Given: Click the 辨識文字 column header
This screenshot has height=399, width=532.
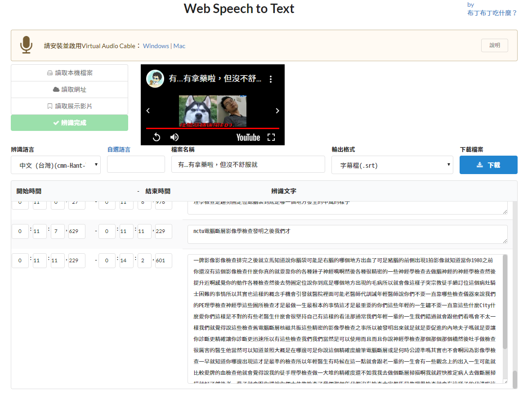Looking at the screenshot, I should tap(284, 191).
